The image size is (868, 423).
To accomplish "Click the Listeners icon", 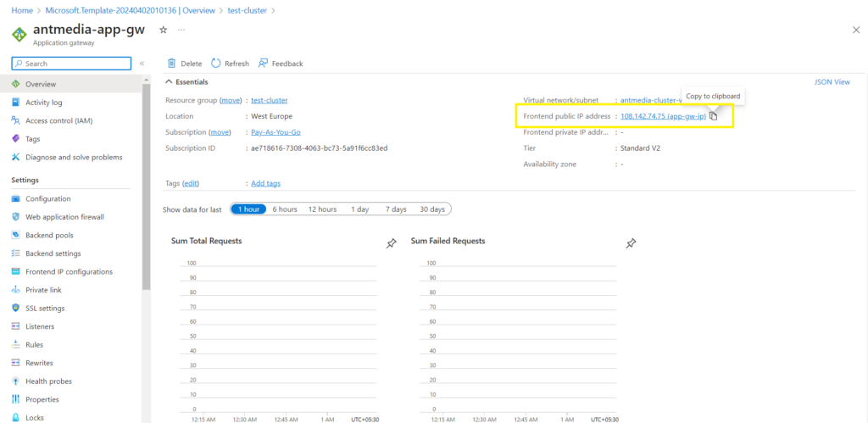I will tap(15, 326).
